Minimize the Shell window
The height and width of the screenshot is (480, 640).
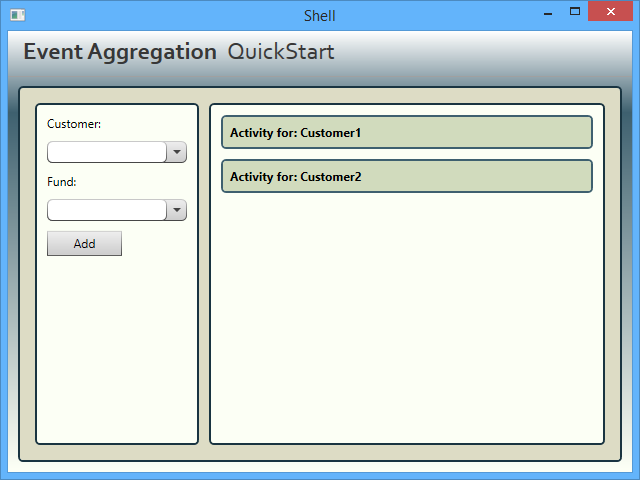click(x=548, y=12)
